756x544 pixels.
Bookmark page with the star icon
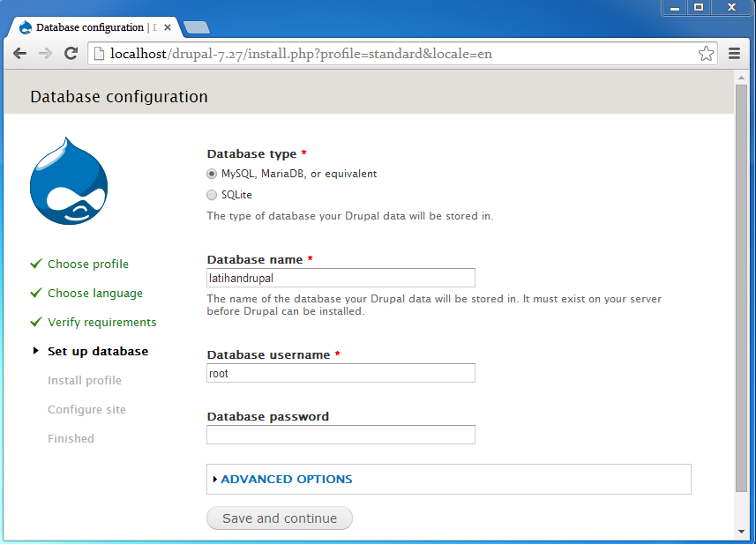point(706,54)
